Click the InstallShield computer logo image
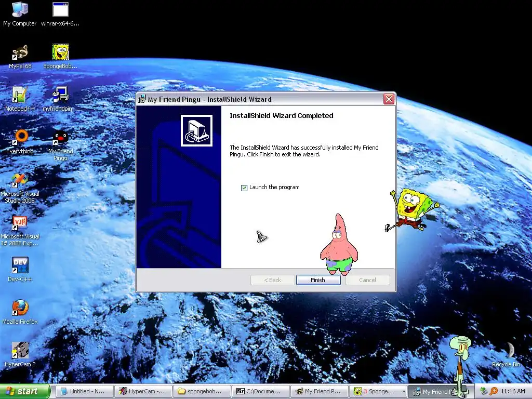 click(x=196, y=130)
